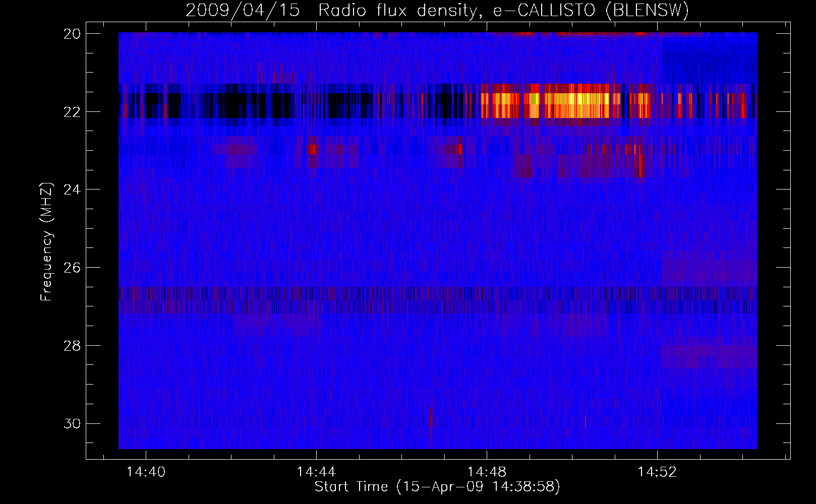
Task: Click the 20 frequency tick label
Action: [72, 34]
